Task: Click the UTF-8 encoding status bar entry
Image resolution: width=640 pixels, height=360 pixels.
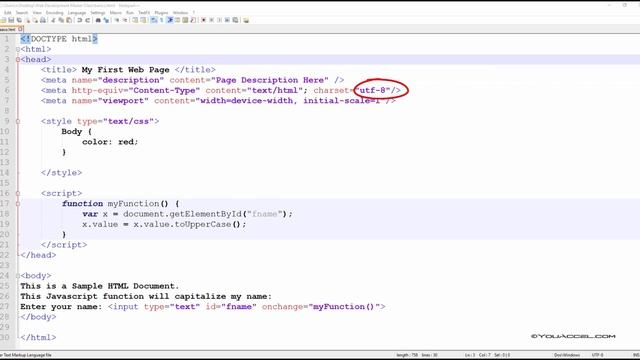Action: pyautogui.click(x=597, y=355)
